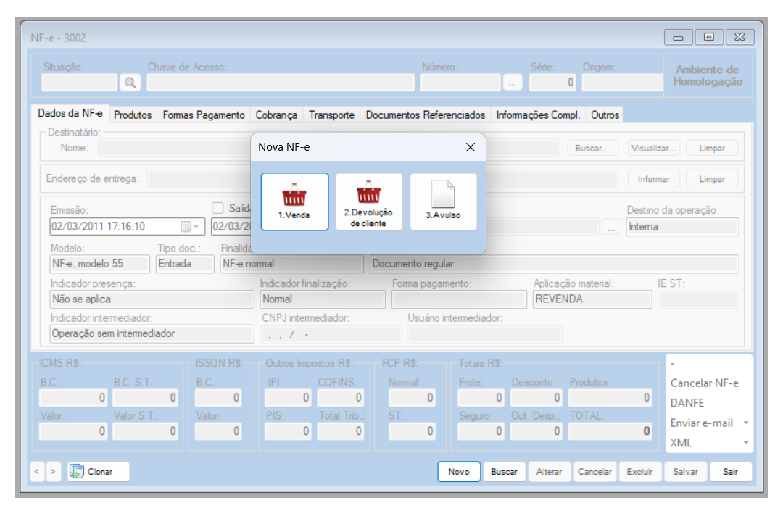Choose 2.Devolução de cliente option
This screenshot has height=532, width=783.
coord(368,201)
